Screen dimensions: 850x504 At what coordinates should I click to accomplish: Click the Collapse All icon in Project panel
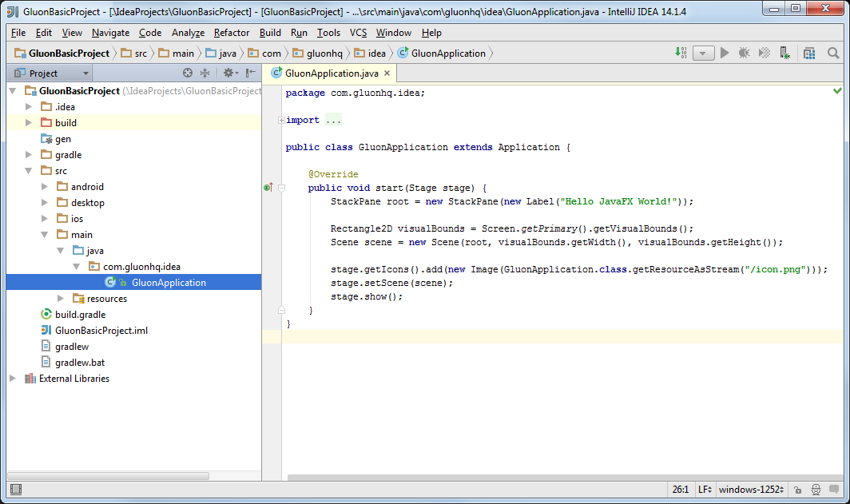[205, 73]
